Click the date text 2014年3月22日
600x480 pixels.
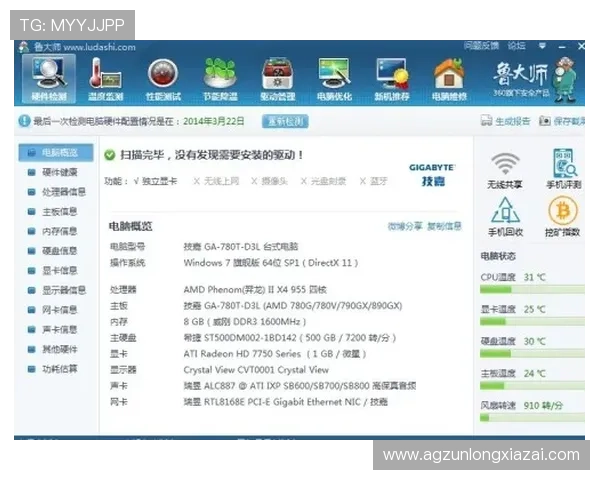coord(214,121)
